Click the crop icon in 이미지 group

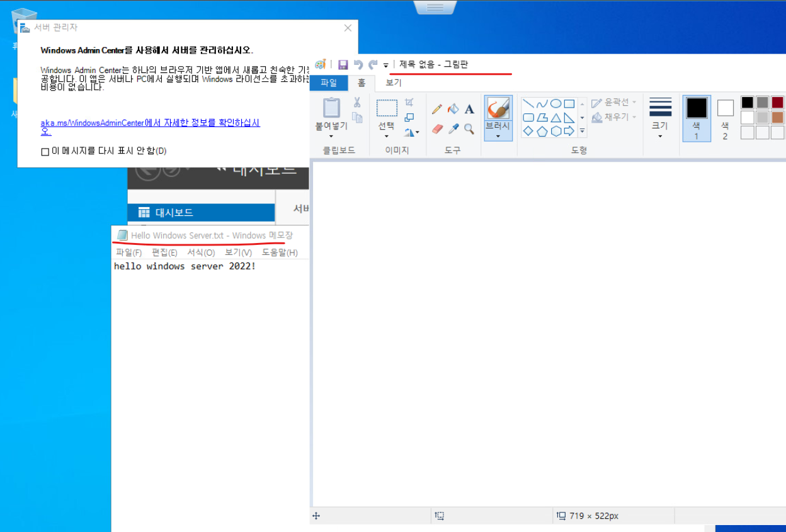409,102
